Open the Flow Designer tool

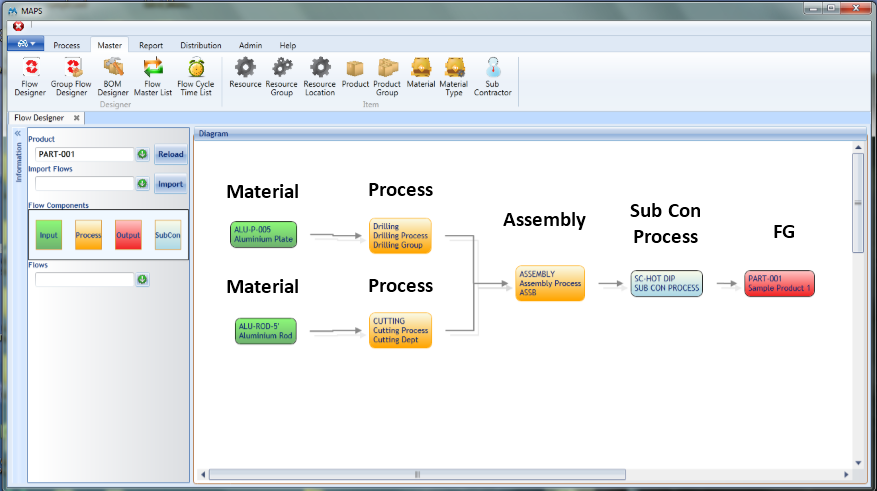pyautogui.click(x=30, y=77)
